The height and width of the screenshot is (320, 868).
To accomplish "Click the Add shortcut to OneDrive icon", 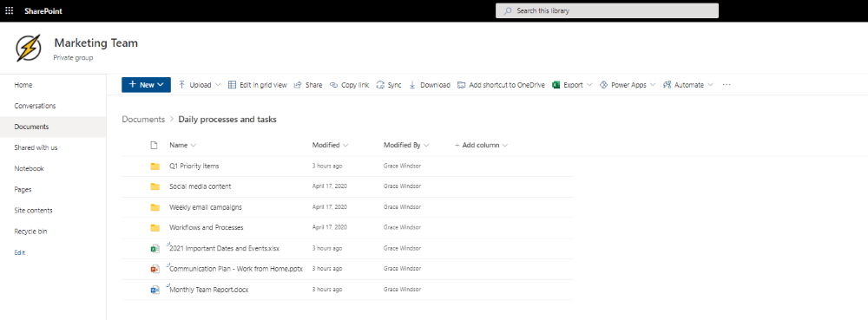I will (x=461, y=85).
